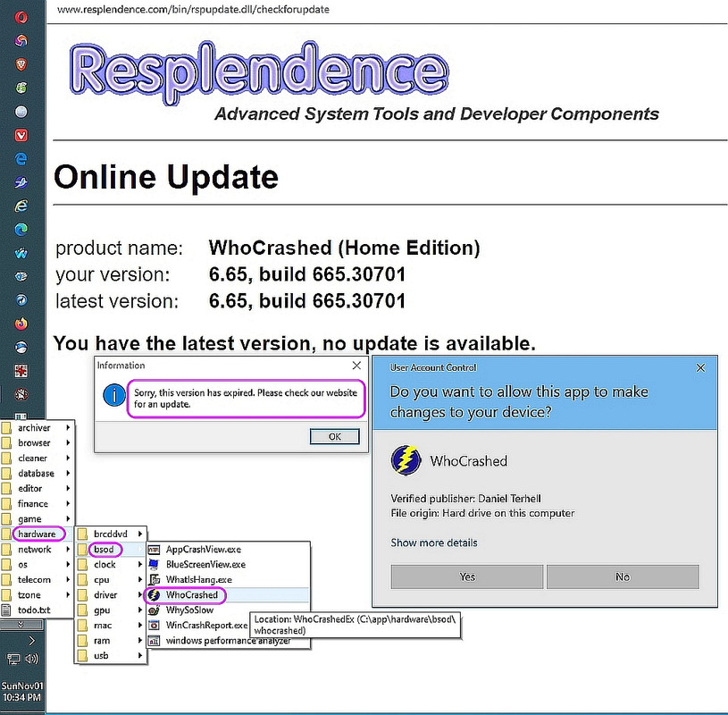Select WhoCrashed in the bsod menu
Image resolution: width=728 pixels, height=715 pixels.
pyautogui.click(x=228, y=595)
